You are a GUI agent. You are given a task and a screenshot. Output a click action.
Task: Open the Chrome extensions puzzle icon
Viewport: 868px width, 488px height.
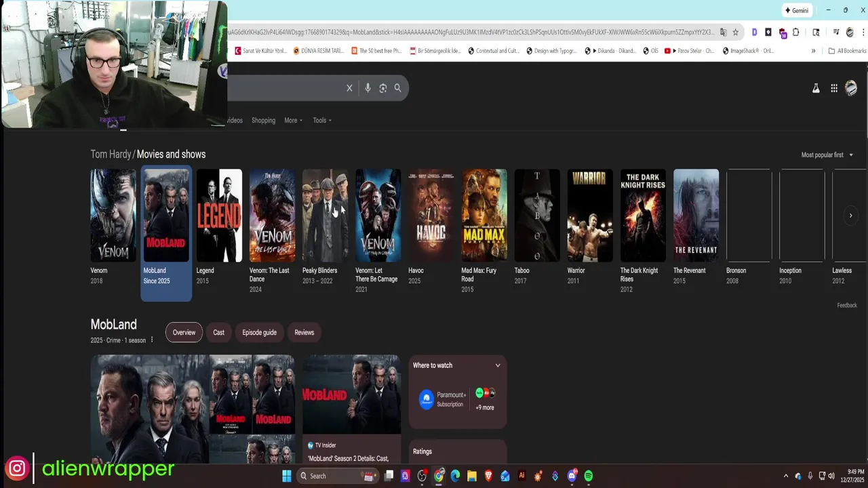796,32
